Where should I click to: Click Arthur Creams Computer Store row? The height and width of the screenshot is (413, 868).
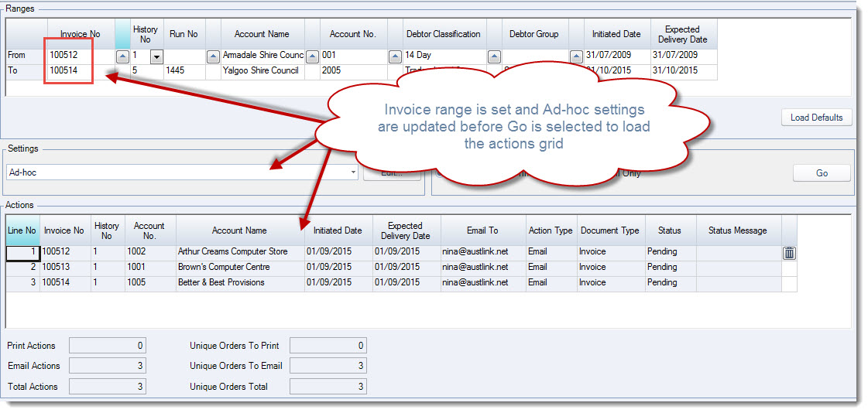click(240, 251)
